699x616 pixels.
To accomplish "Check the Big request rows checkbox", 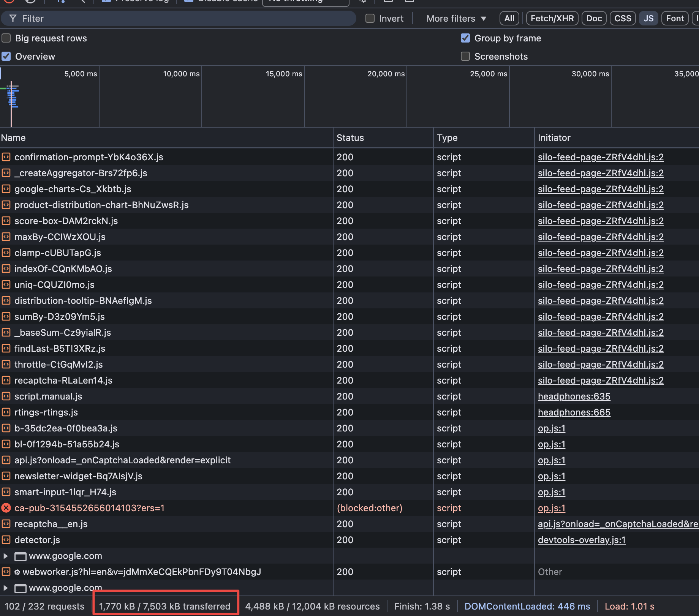I will point(6,38).
